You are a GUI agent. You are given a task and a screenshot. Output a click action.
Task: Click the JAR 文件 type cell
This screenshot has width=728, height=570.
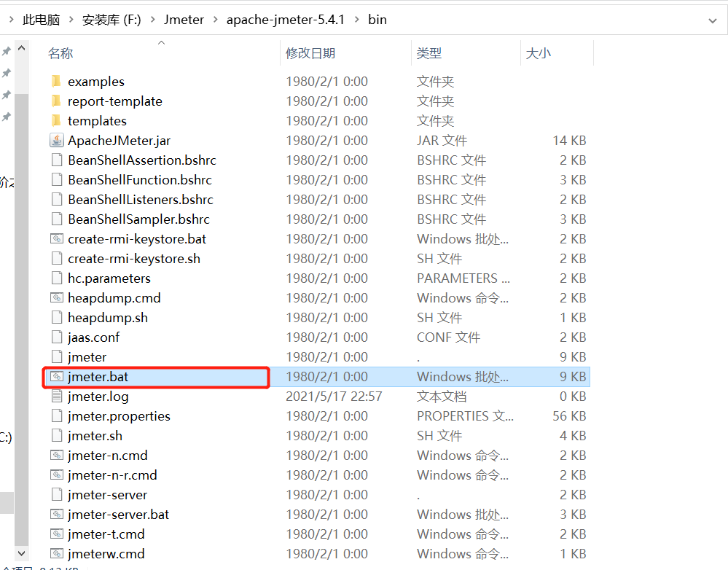click(x=442, y=140)
